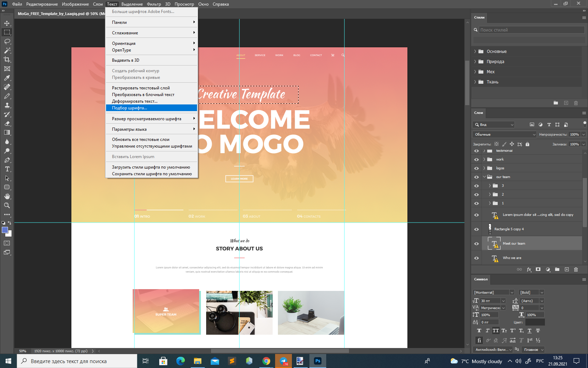The width and height of the screenshot is (588, 368).
Task: Click the layer effects fx icon
Action: pyautogui.click(x=529, y=270)
